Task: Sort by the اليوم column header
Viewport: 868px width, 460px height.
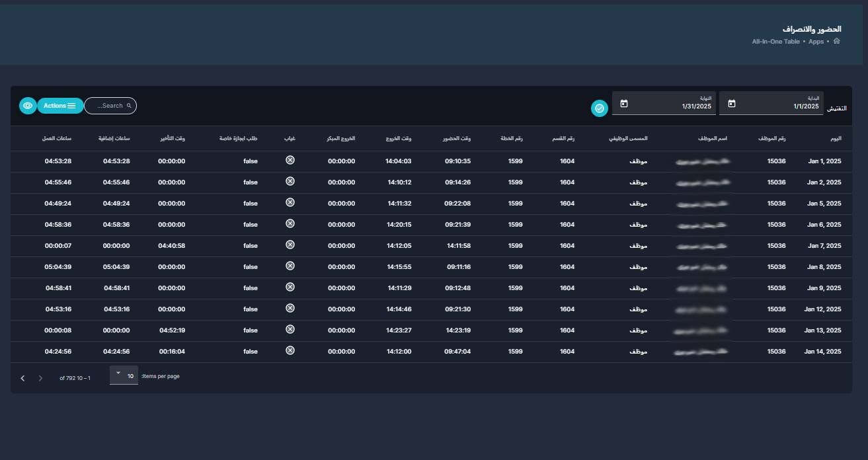Action: coord(836,139)
